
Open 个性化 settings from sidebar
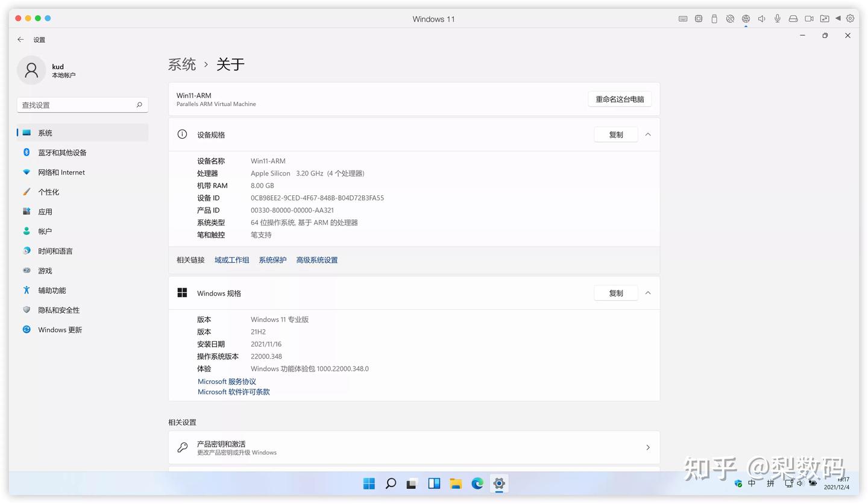click(49, 192)
